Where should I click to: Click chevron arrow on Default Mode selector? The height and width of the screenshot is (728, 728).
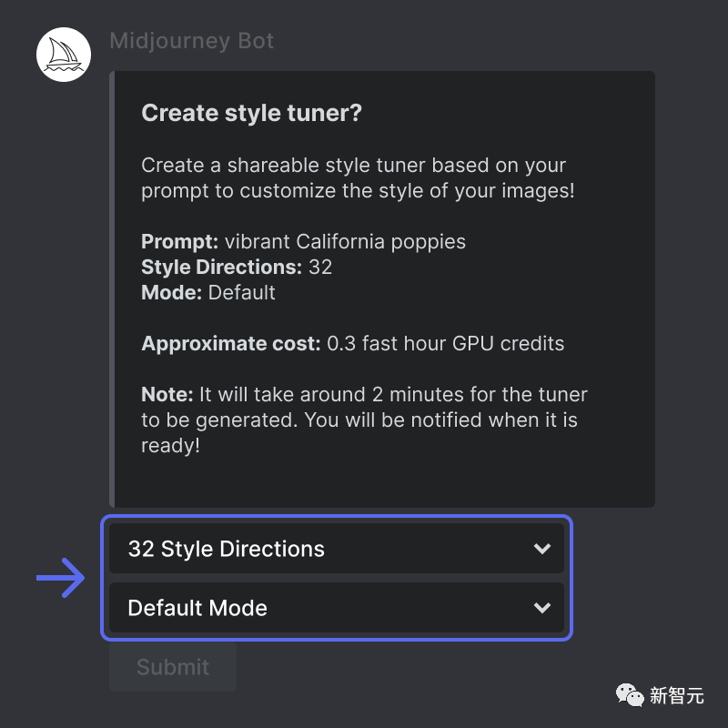coord(541,608)
